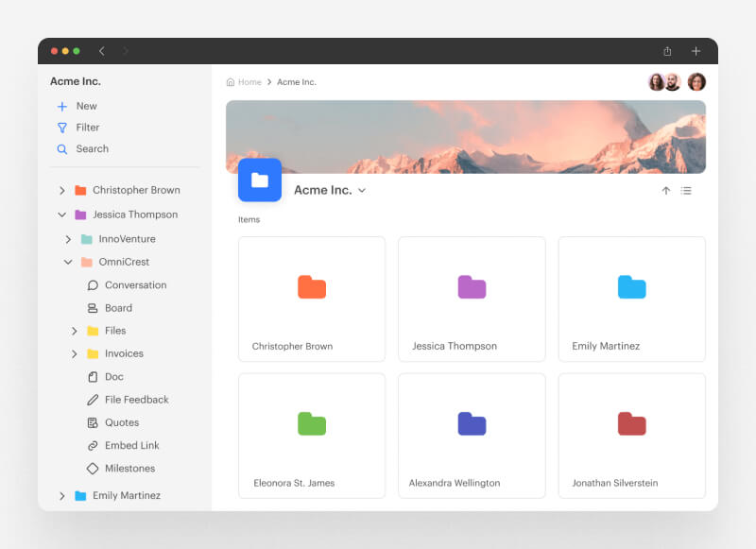Open the Acme Inc. title dropdown chevron
Screen dimensions: 756x549
(x=362, y=191)
